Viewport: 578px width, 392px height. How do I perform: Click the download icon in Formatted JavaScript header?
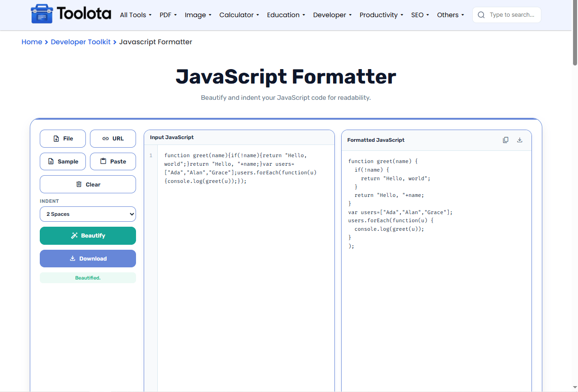click(x=520, y=140)
